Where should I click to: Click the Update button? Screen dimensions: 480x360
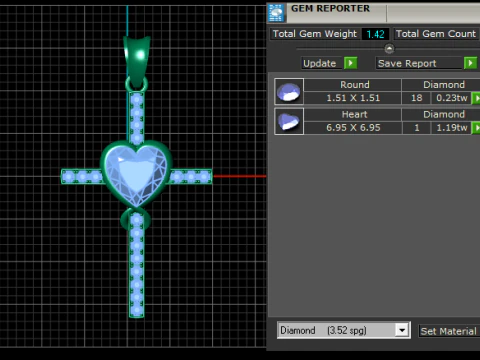(322, 63)
